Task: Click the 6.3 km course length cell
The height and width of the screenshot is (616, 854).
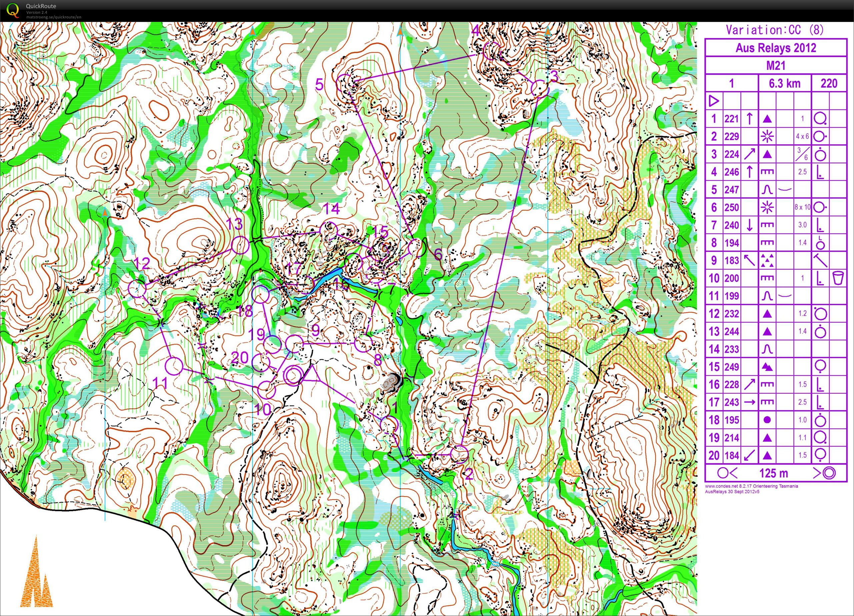Action: (x=784, y=83)
